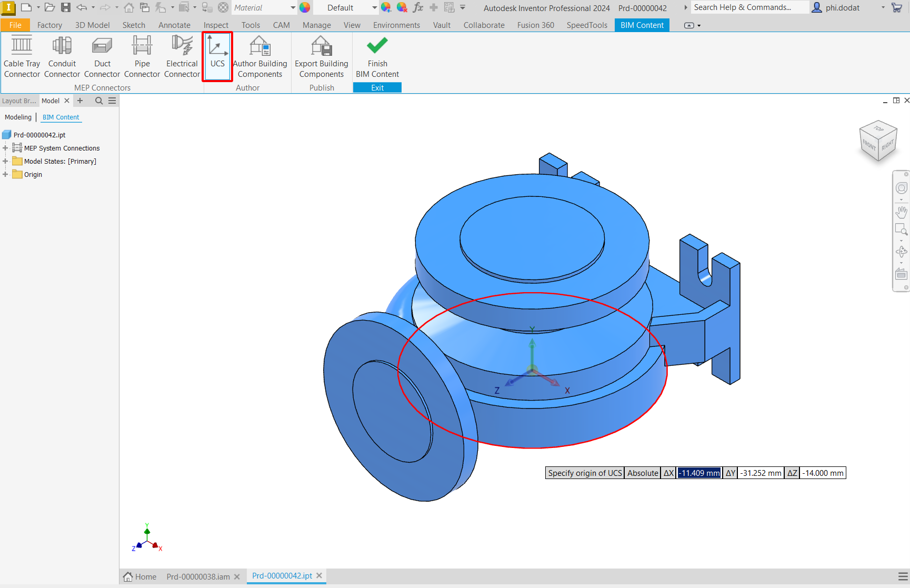The height and width of the screenshot is (588, 910).
Task: Go to the Home document tab
Action: coord(140,576)
